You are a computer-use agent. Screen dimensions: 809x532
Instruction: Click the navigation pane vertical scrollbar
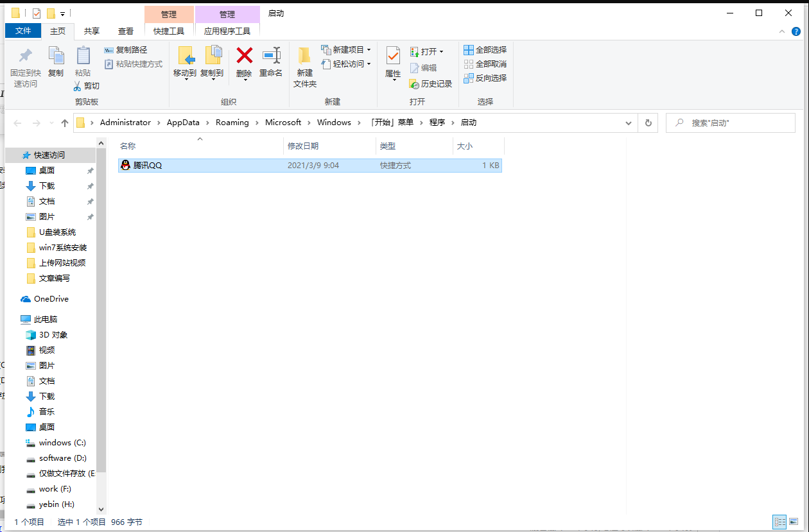101,321
